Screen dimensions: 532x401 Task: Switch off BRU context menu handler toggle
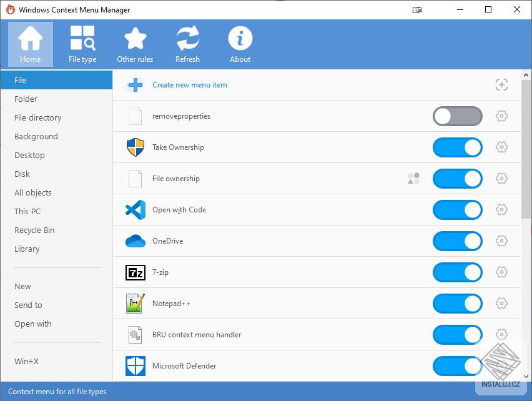tap(457, 335)
